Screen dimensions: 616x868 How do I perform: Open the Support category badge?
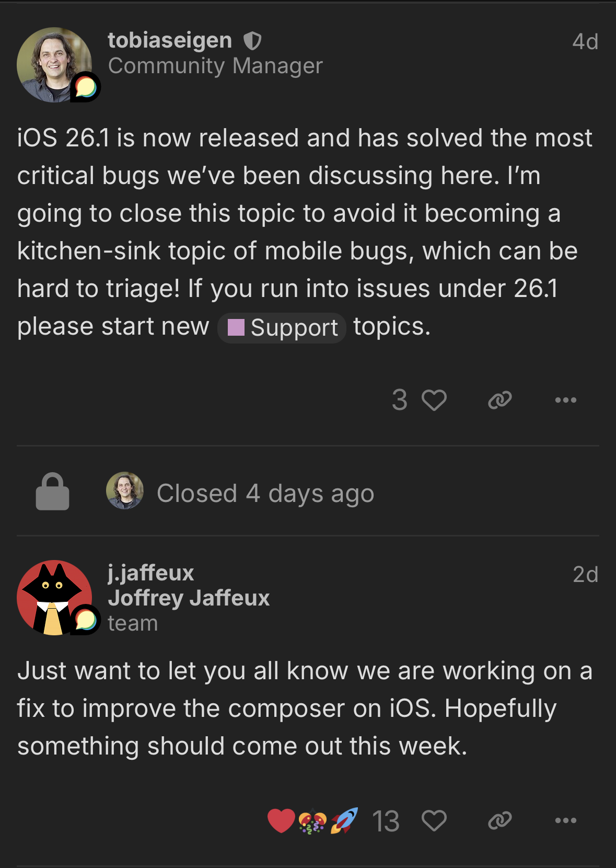pos(282,328)
